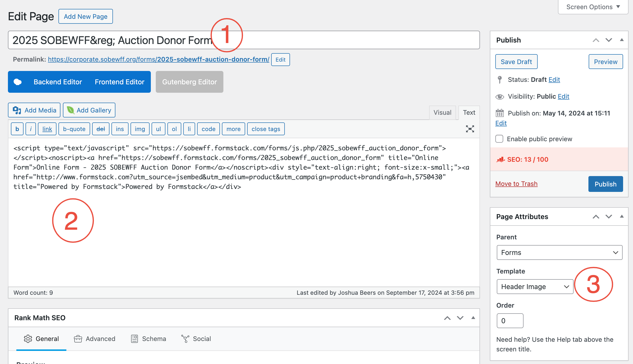This screenshot has width=633, height=364.
Task: Click the WPBakery cloud logo icon
Action: point(18,82)
